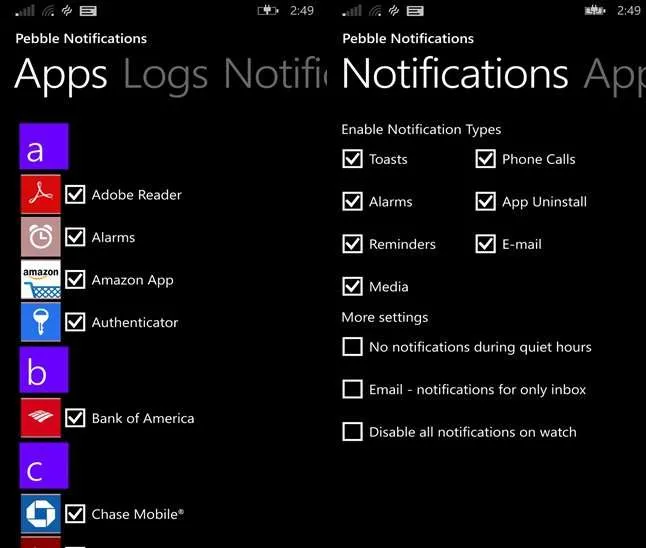Tap the Alarms clock icon
This screenshot has width=646, height=548.
click(x=41, y=237)
